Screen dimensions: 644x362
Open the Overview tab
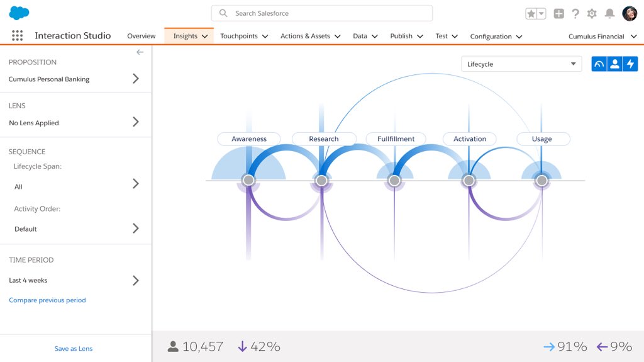click(142, 37)
